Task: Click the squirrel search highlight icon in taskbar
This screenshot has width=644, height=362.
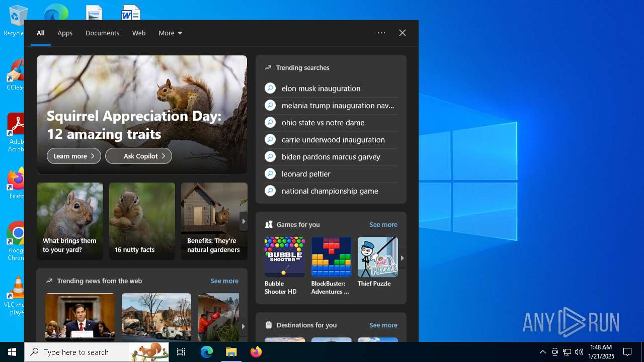Action: pyautogui.click(x=149, y=352)
